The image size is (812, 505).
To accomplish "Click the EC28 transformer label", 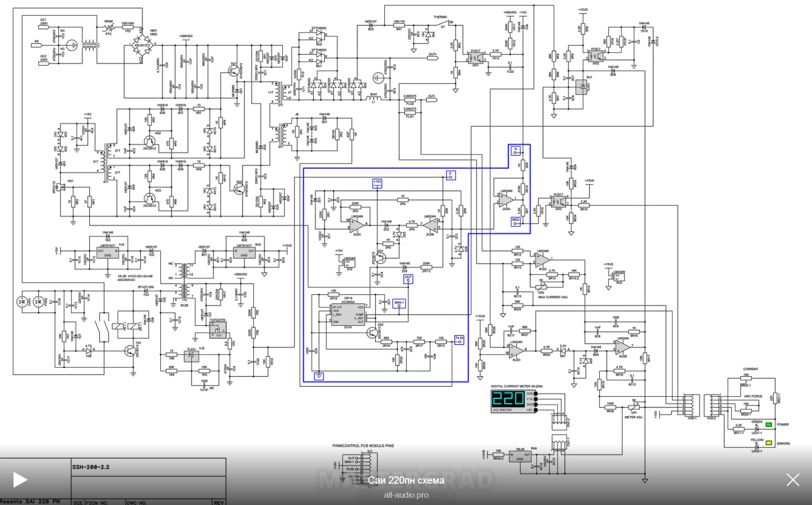I will tap(184, 305).
